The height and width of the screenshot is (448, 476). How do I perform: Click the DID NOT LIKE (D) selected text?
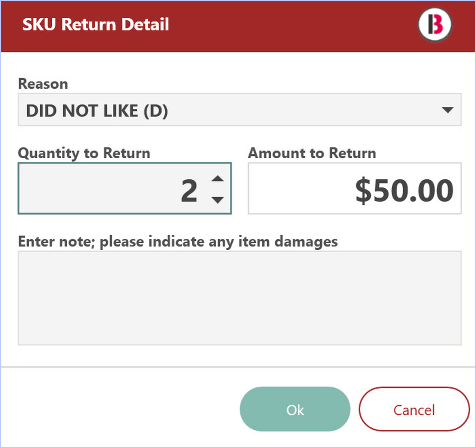[97, 111]
